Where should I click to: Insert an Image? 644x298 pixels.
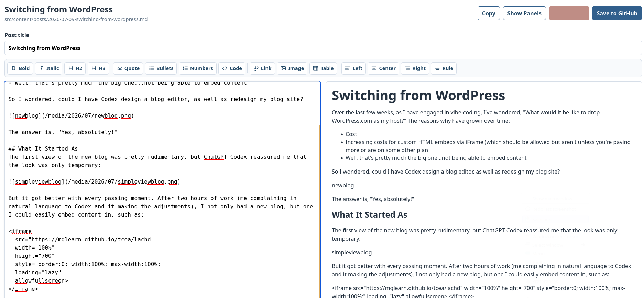[292, 68]
